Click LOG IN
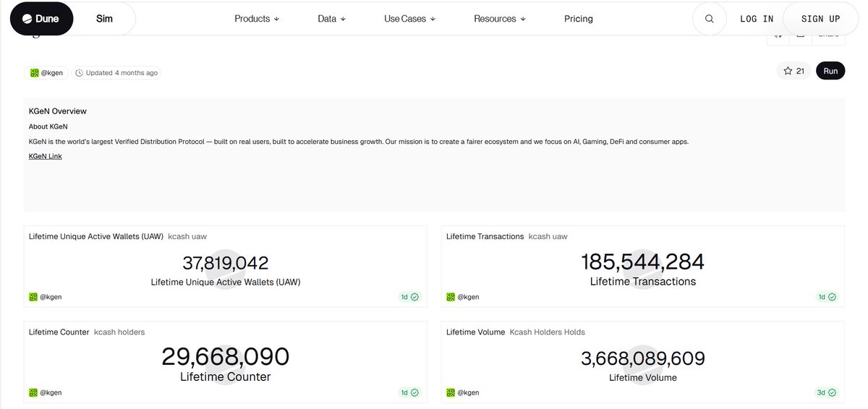 coord(757,19)
